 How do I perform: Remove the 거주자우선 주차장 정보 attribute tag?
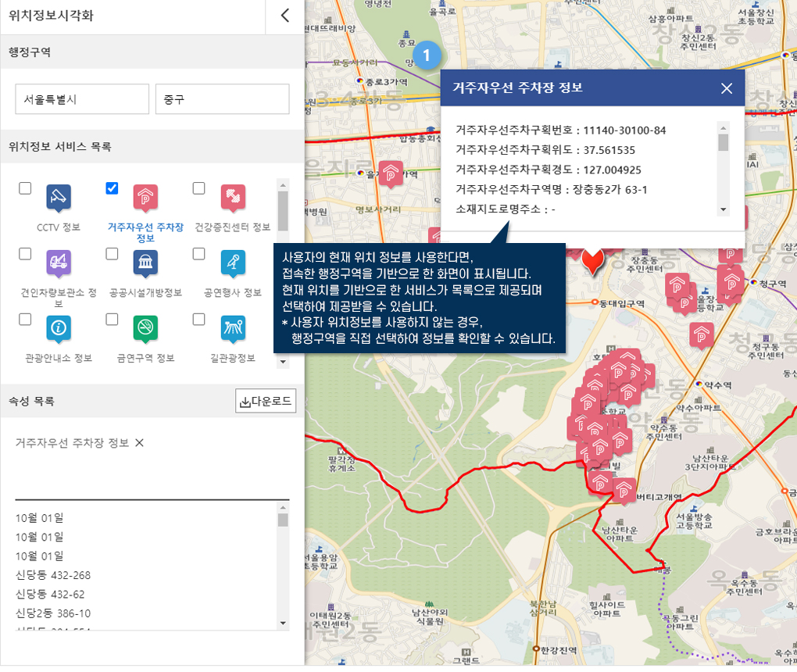(140, 443)
